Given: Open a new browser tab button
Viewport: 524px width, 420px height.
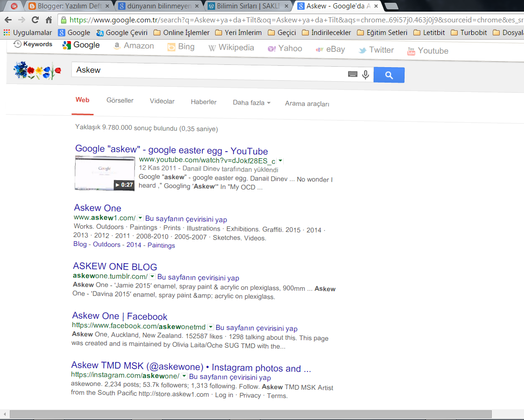Looking at the screenshot, I should tap(391, 6).
